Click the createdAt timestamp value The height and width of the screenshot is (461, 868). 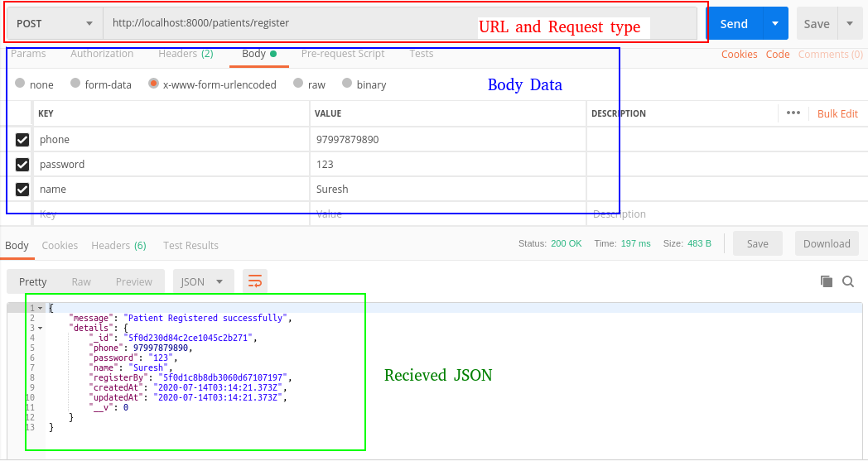[x=219, y=388]
